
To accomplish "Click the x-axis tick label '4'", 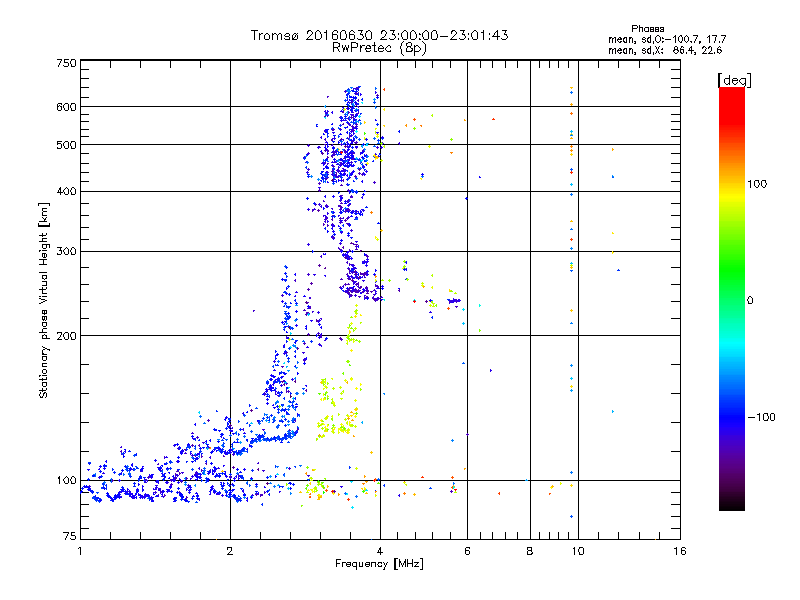I will point(380,551).
